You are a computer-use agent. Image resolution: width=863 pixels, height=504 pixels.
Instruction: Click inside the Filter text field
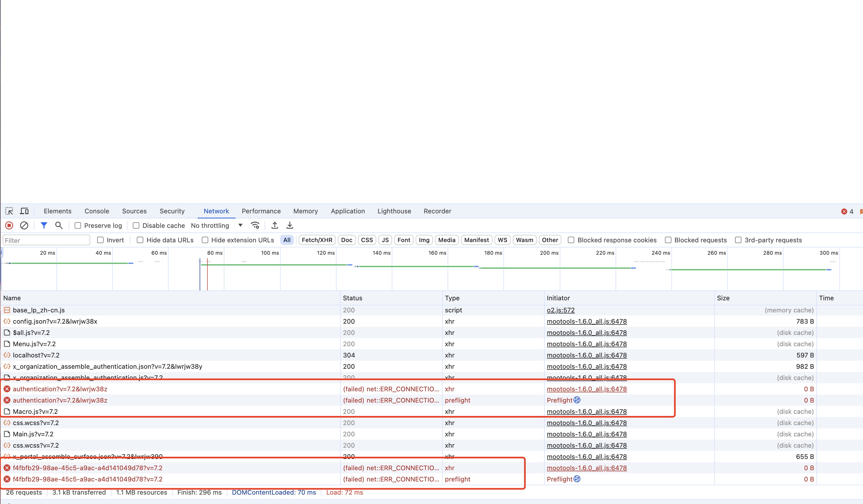pos(46,240)
